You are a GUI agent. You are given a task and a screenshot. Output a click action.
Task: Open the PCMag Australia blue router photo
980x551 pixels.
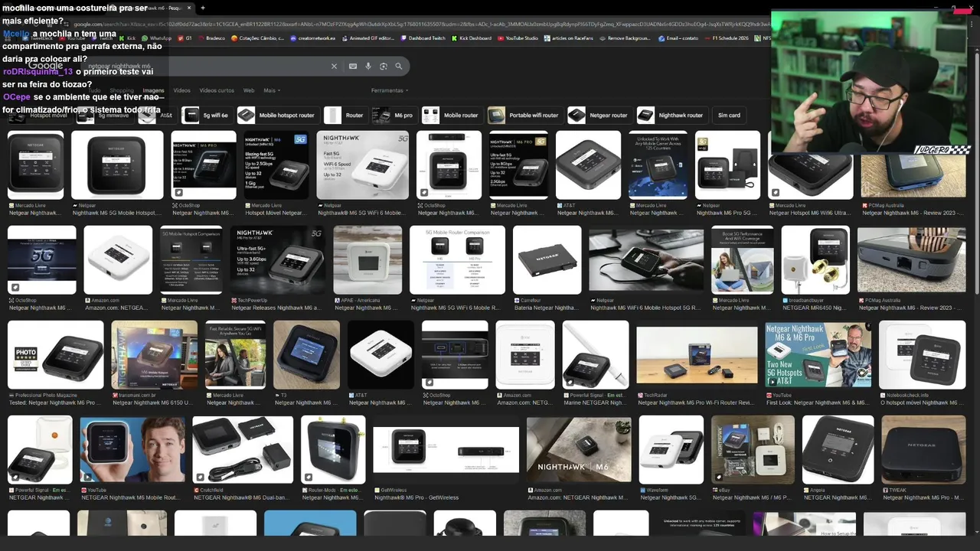tap(913, 174)
